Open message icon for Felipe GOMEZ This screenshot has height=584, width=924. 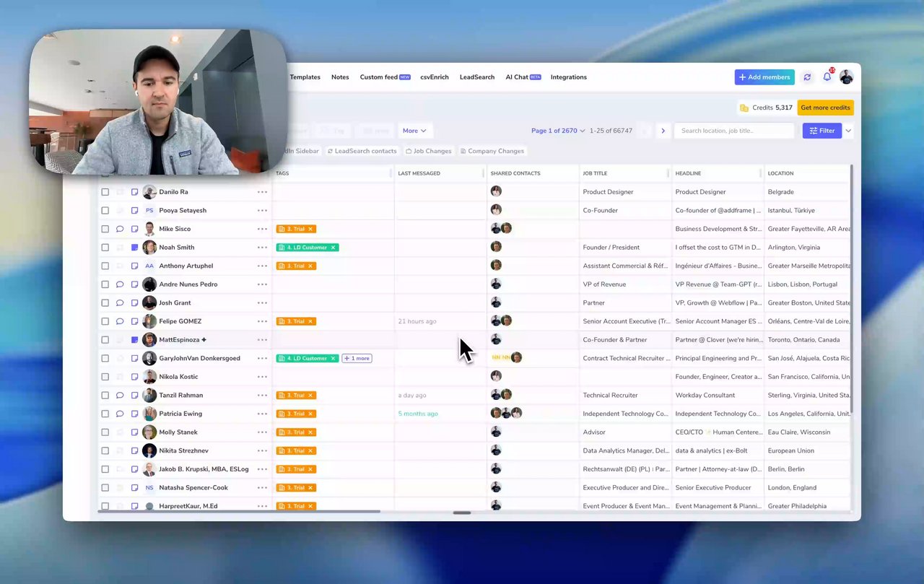[120, 321]
